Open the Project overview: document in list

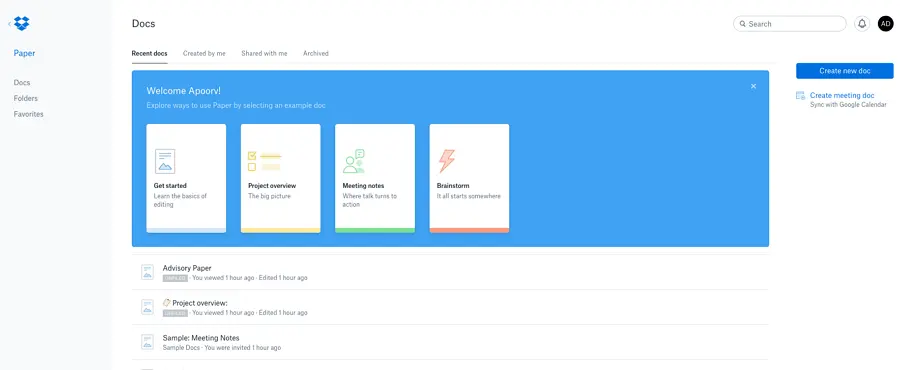451,307
